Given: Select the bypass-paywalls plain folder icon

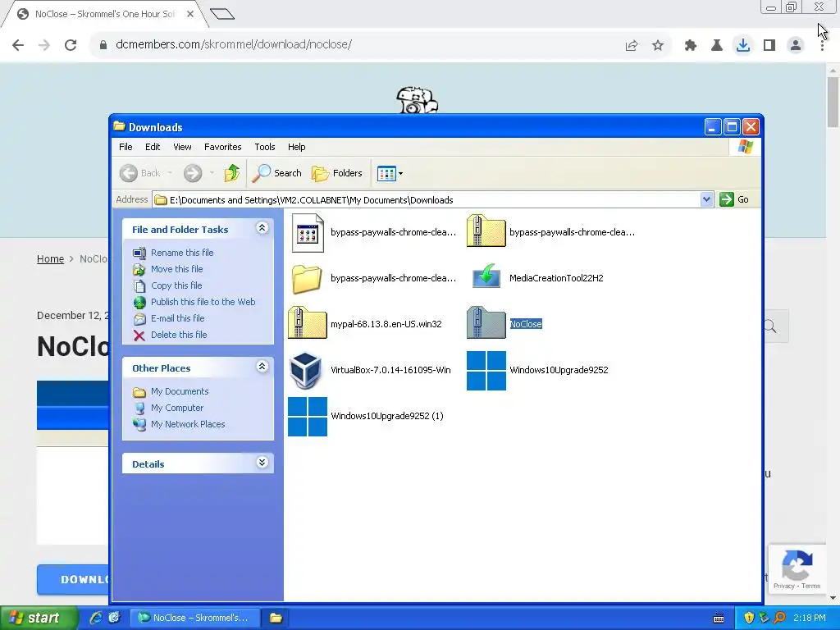Looking at the screenshot, I should pos(307,278).
